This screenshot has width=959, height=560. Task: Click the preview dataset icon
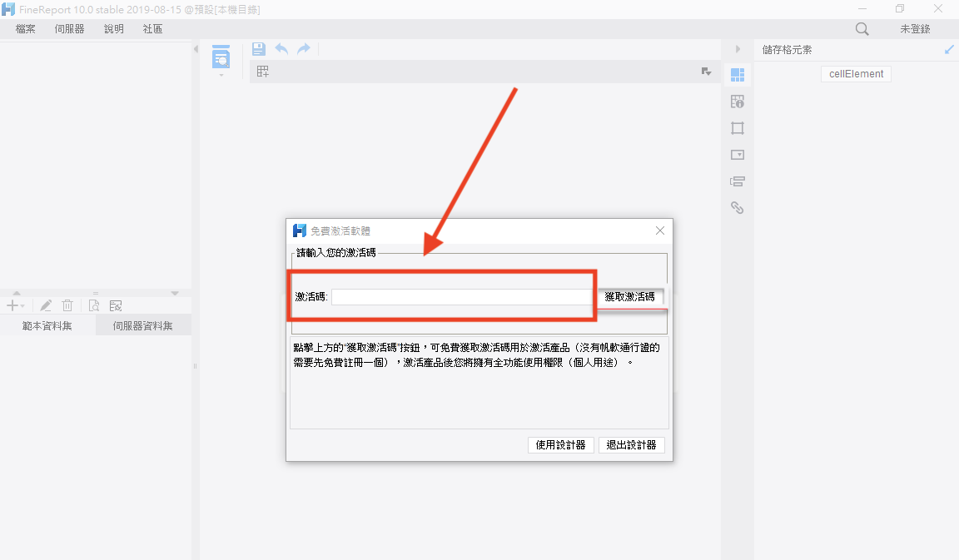(x=93, y=305)
